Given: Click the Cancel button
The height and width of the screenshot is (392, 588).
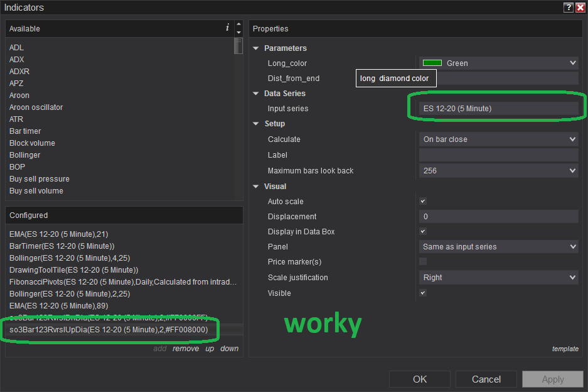Looking at the screenshot, I should [486, 379].
